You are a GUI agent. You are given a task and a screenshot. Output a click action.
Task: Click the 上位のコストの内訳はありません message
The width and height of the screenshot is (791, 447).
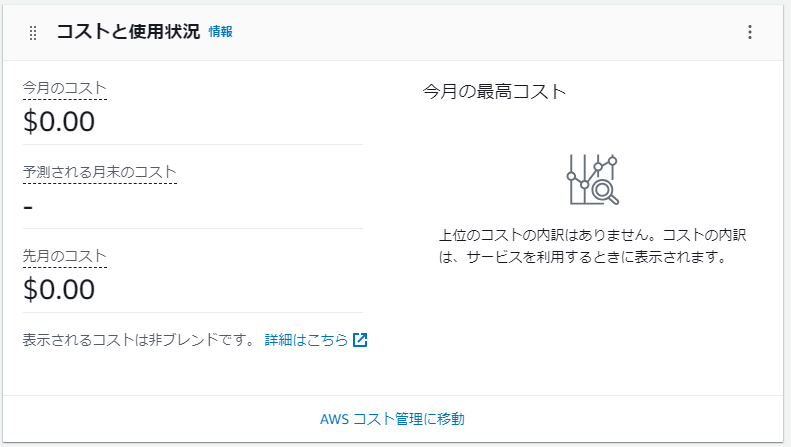[x=544, y=235]
